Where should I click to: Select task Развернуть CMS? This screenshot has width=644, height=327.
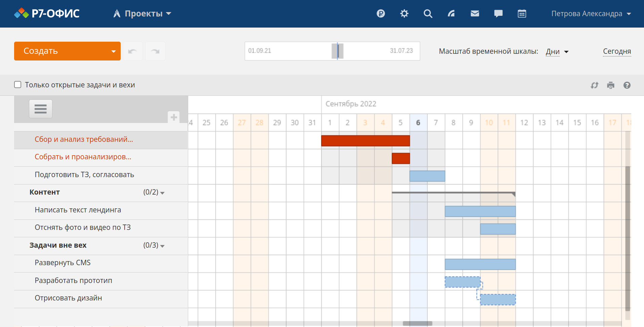point(63,262)
